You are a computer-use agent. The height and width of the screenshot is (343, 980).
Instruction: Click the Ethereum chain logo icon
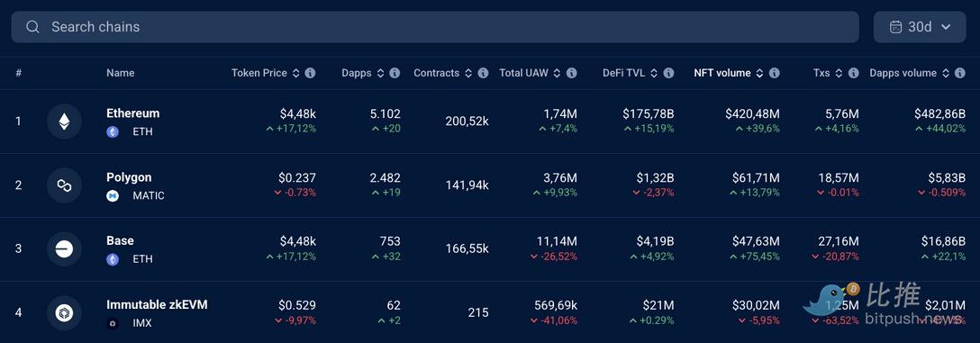pyautogui.click(x=64, y=122)
